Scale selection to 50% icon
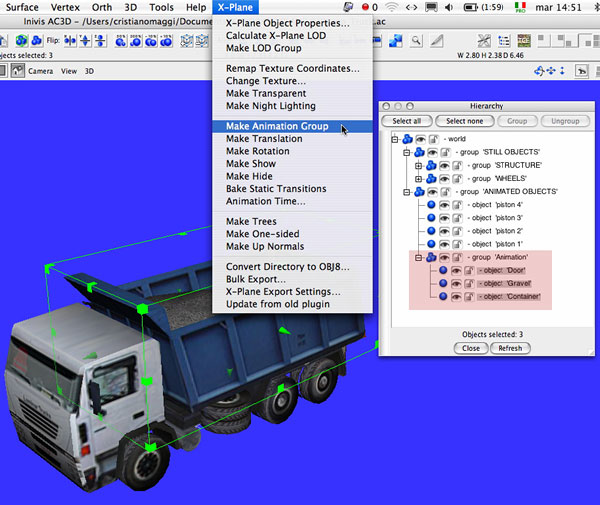Screen dimensions: 600x505 121,40
